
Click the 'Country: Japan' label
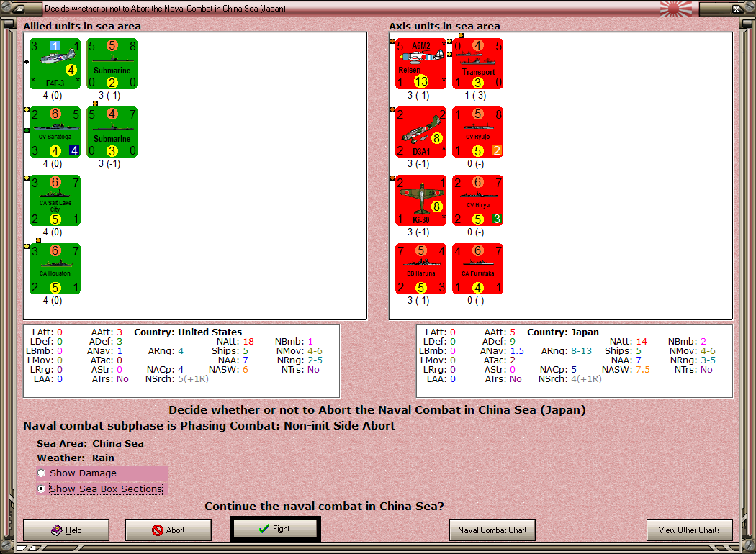562,332
